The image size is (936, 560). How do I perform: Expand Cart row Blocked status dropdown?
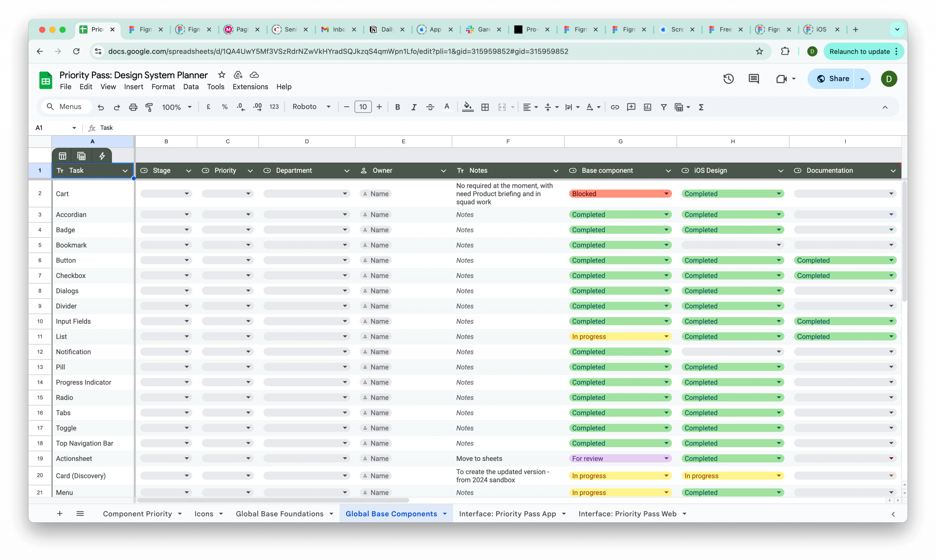pyautogui.click(x=666, y=194)
